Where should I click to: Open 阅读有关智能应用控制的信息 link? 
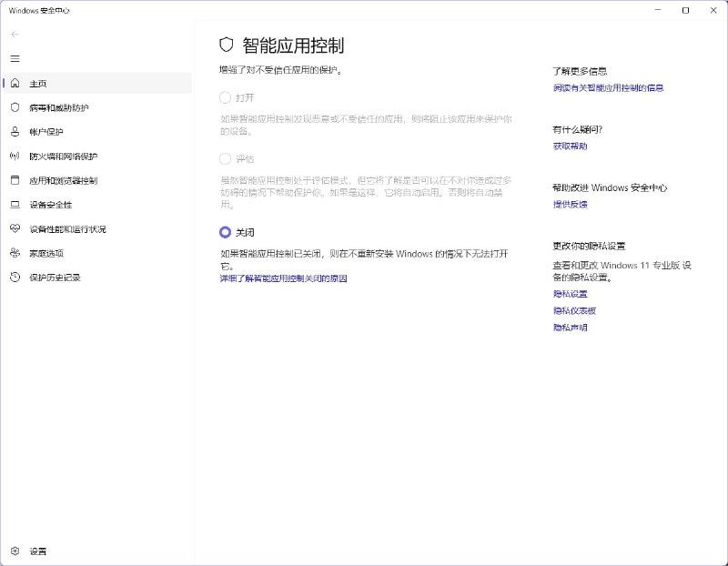coord(607,88)
